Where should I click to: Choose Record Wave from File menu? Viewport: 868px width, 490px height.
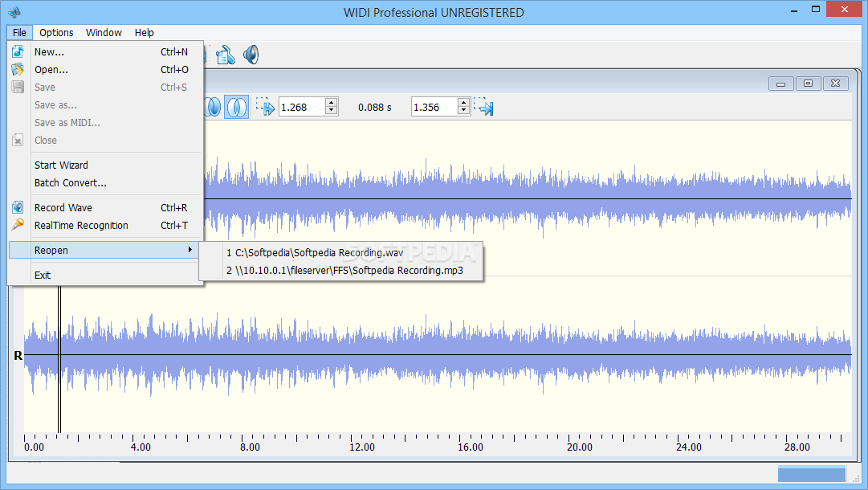106,207
